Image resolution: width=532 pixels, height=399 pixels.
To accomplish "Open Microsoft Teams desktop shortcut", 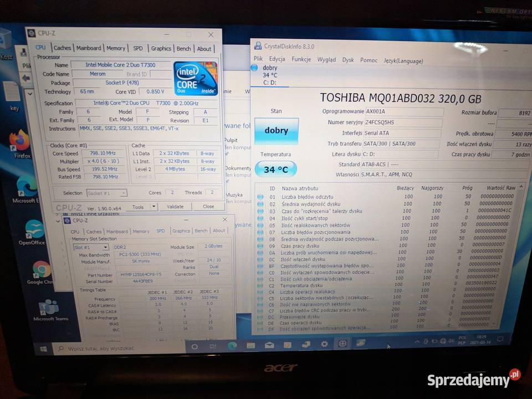I will [49, 308].
